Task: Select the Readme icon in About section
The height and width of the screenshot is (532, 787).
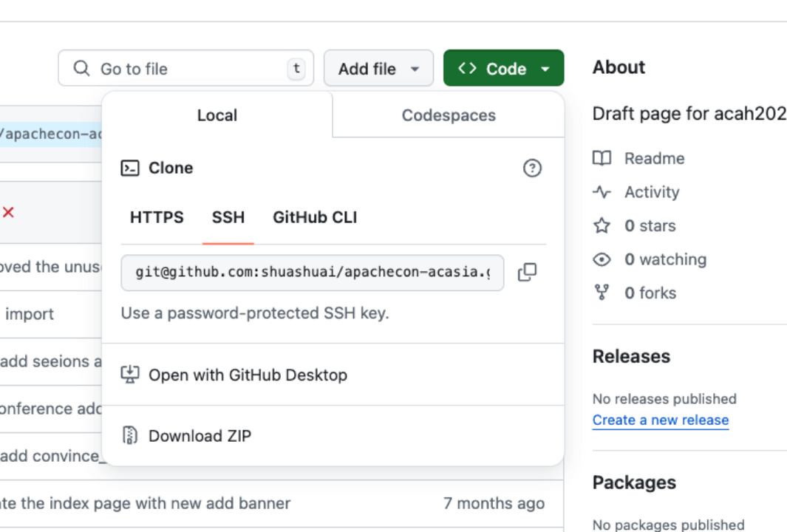Action: (601, 158)
